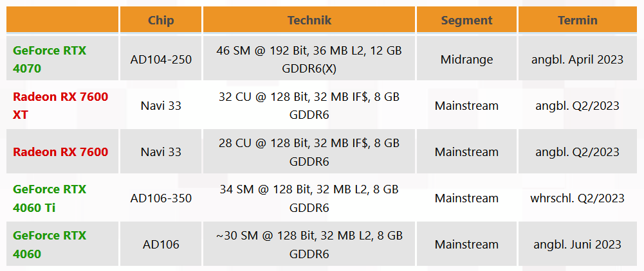Select the Midrange segment cell

tap(466, 60)
